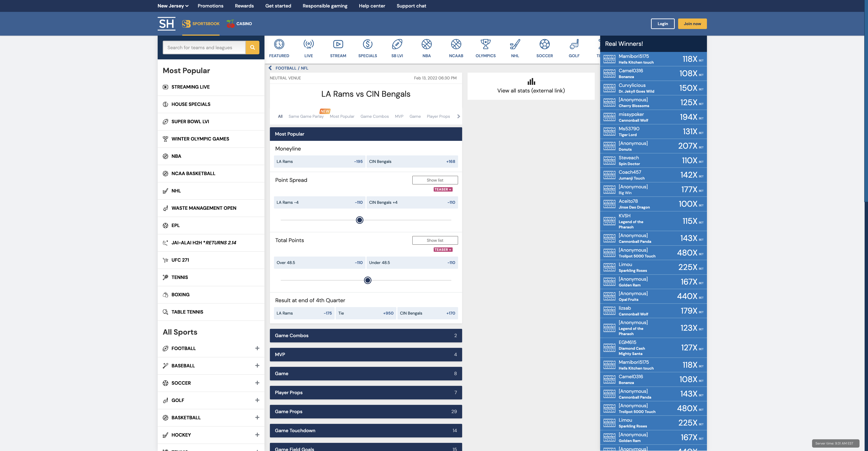This screenshot has height=451, width=868.
Task: Open the New Jersey state dropdown
Action: (x=172, y=6)
